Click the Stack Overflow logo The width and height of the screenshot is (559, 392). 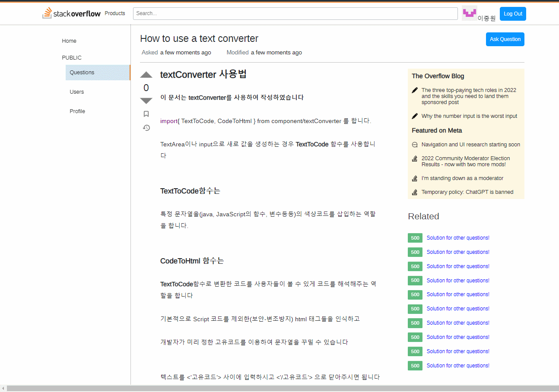(71, 13)
